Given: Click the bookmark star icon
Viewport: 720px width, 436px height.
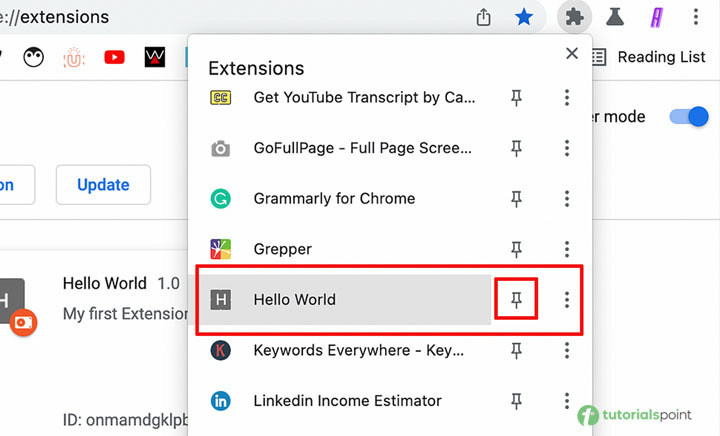Looking at the screenshot, I should 524,17.
